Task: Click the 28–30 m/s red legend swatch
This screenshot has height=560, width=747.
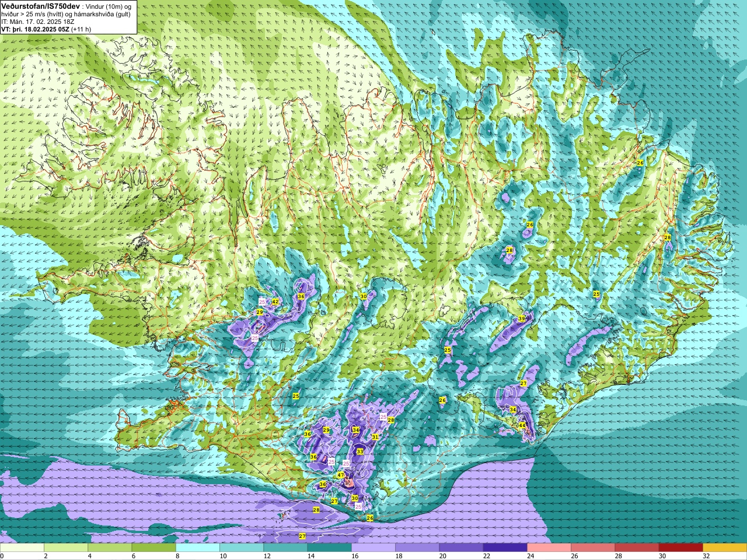Action: (x=637, y=548)
